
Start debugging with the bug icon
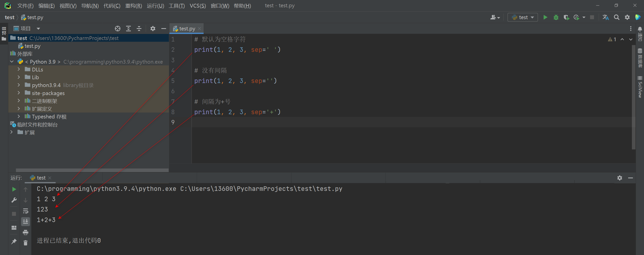coord(556,17)
